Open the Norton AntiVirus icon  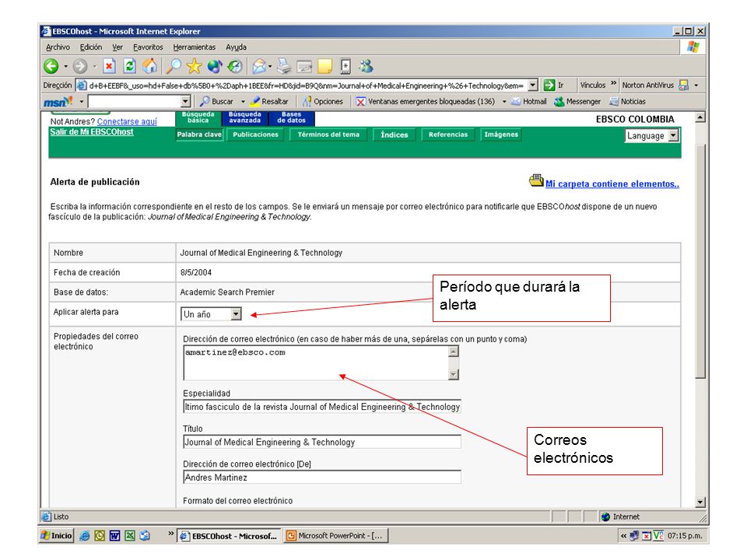point(684,86)
